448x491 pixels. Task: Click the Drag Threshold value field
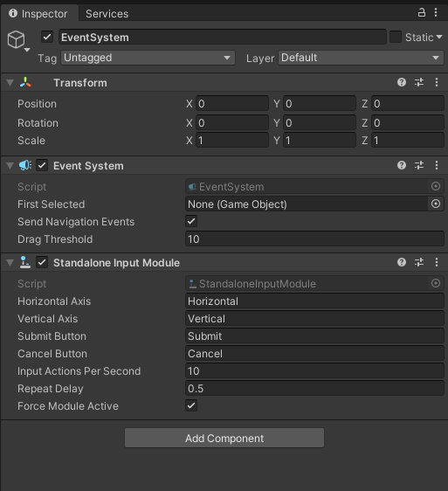pos(314,239)
